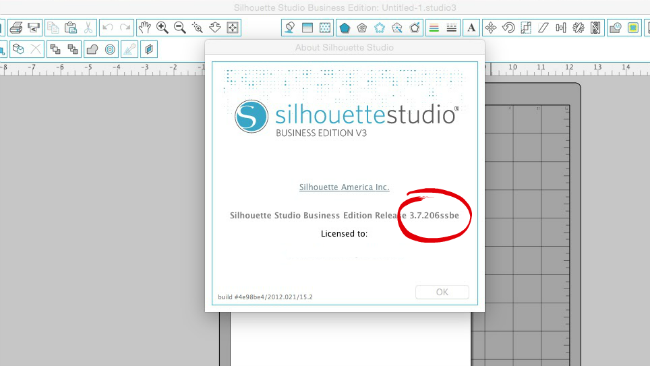Click the solid blue pentagon icon
This screenshot has height=366, width=650.
(x=344, y=28)
